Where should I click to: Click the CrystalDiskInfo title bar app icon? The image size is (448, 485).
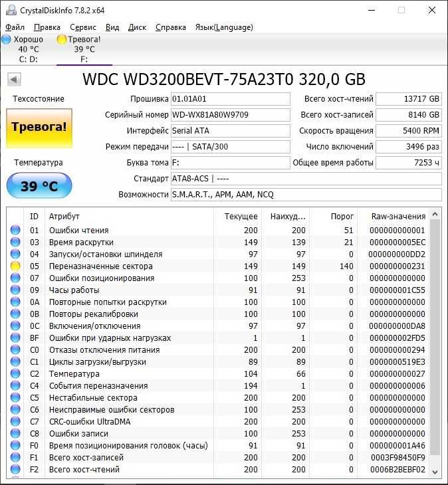pos(11,10)
